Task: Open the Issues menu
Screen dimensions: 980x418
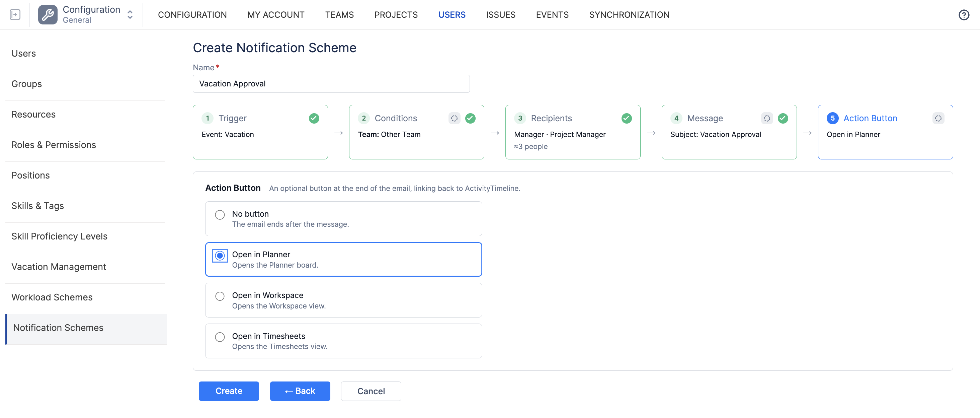Action: click(x=501, y=14)
